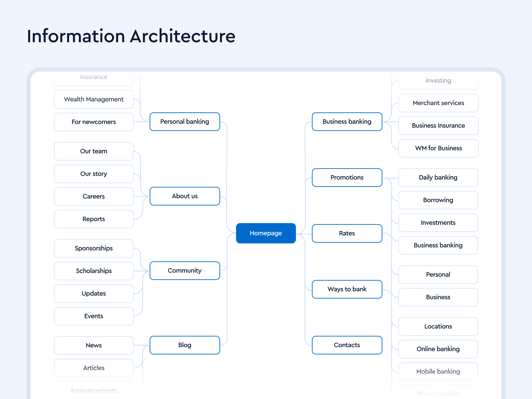Select the Merchant services box
The image size is (532, 399).
438,103
